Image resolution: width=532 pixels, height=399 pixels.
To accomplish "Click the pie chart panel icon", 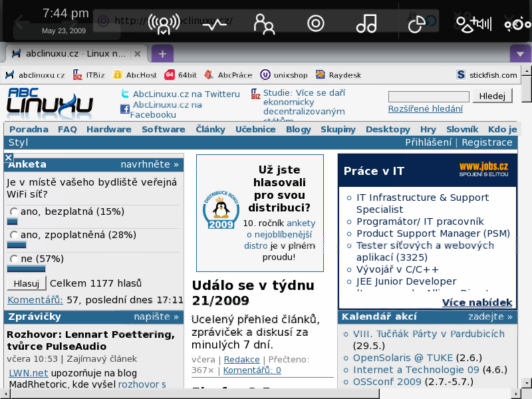I will coord(416,24).
